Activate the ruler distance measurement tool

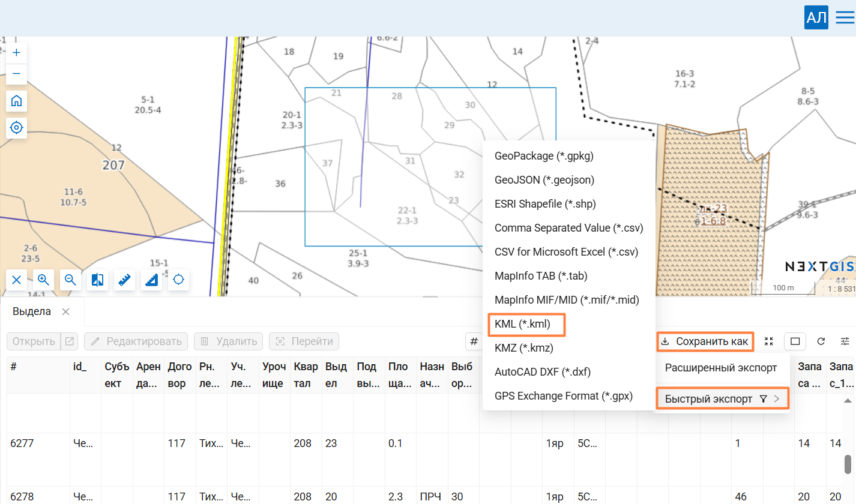[124, 280]
